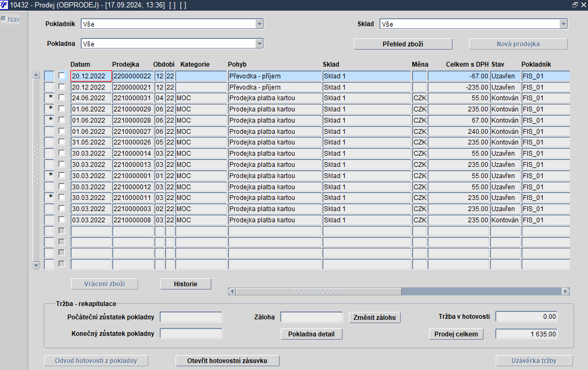Image resolution: width=588 pixels, height=370 pixels.
Task: Click the Prodej celkem button
Action: pyautogui.click(x=456, y=334)
